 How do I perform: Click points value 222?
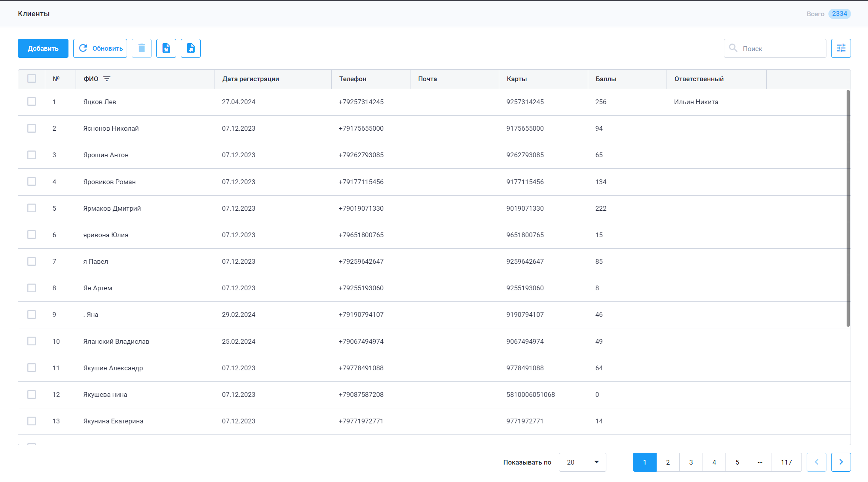pyautogui.click(x=601, y=208)
